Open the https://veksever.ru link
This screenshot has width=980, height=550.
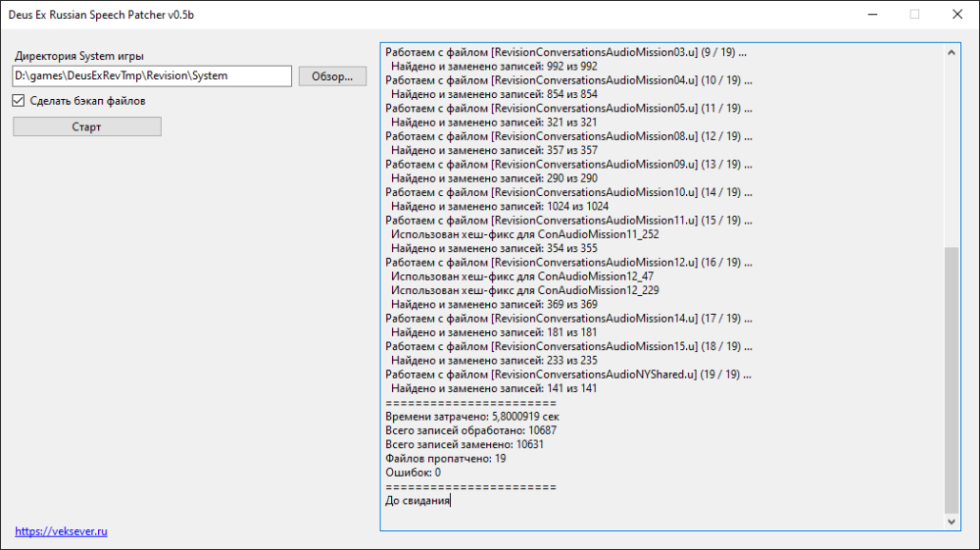click(x=61, y=531)
